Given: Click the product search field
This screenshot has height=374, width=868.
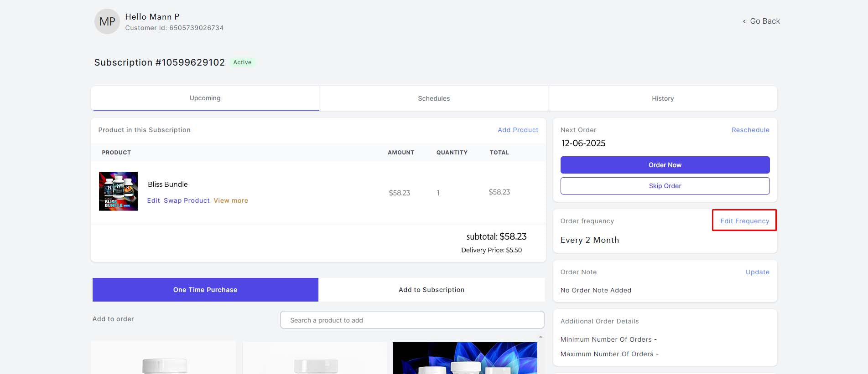Looking at the screenshot, I should [412, 320].
